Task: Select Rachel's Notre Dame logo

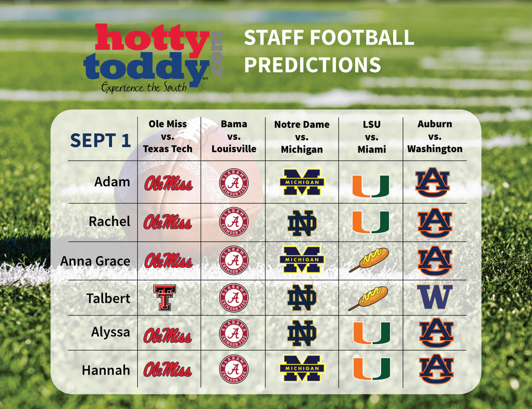Action: (302, 223)
